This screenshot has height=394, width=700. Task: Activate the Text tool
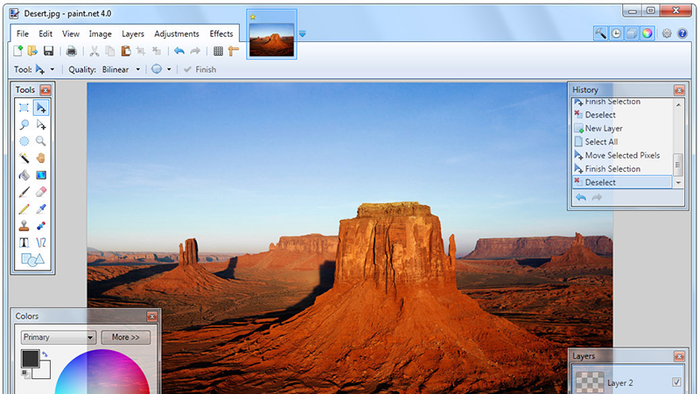point(24,243)
